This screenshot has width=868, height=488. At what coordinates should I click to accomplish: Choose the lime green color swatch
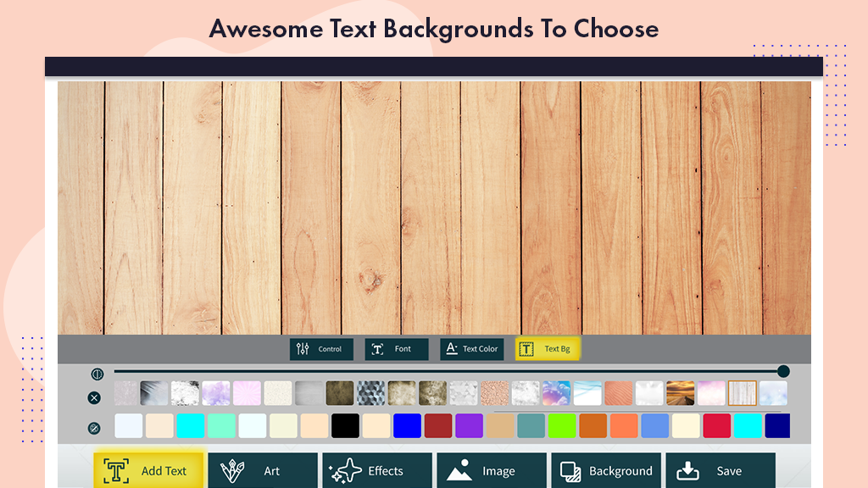(x=563, y=426)
